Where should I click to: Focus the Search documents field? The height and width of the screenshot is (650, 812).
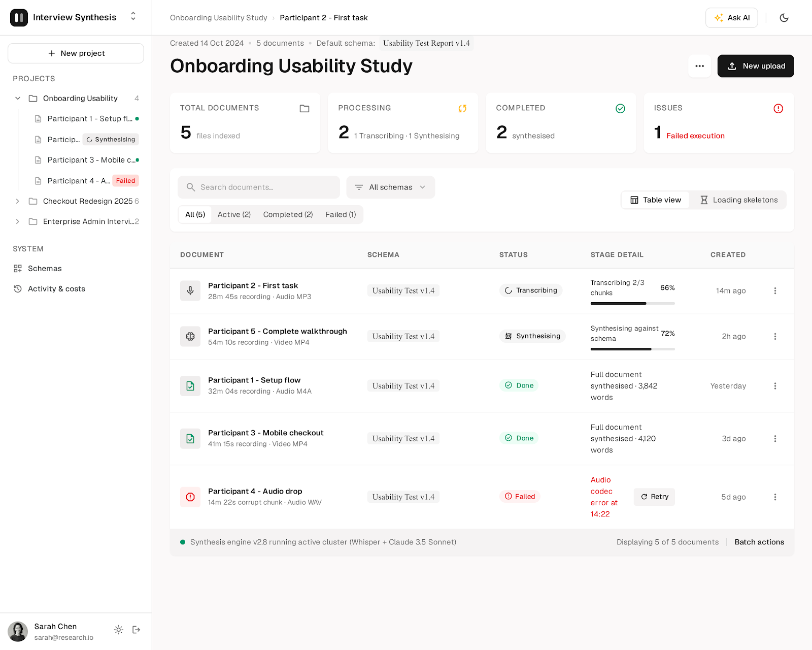click(259, 187)
